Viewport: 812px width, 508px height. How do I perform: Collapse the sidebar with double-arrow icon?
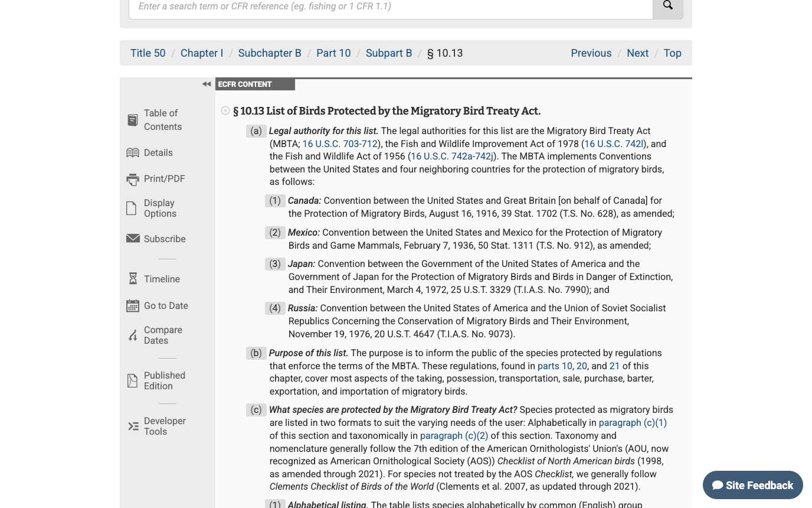coord(206,84)
